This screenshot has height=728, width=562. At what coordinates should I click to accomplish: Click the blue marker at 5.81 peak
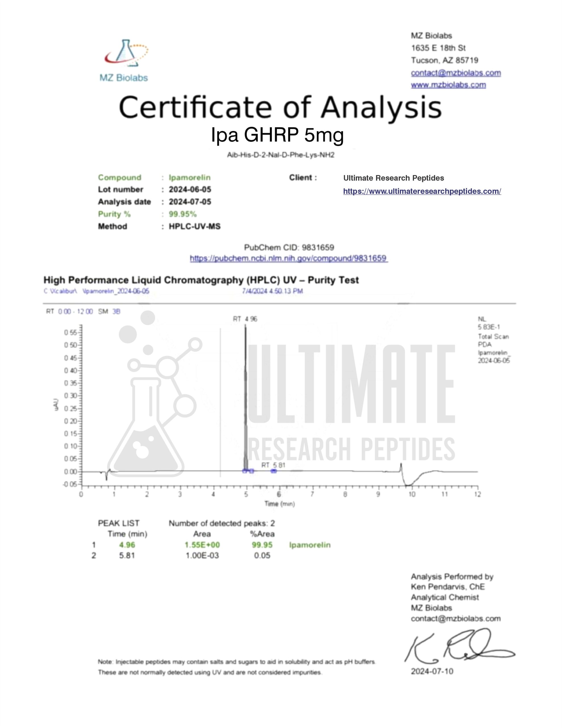coord(274,471)
